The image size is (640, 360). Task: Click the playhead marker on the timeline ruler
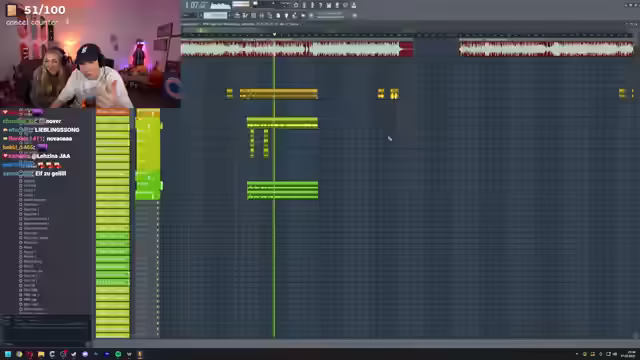coord(274,35)
